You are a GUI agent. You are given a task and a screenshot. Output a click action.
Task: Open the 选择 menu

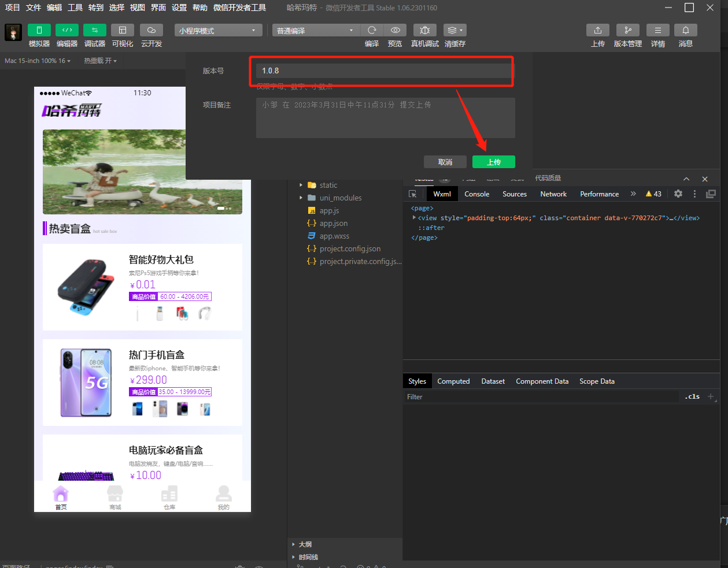click(x=117, y=8)
